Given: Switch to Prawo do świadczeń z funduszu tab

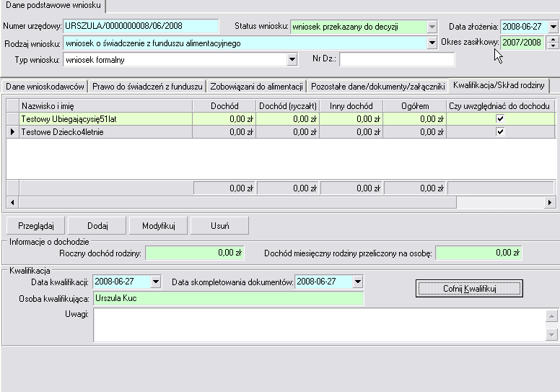Looking at the screenshot, I should [x=147, y=87].
